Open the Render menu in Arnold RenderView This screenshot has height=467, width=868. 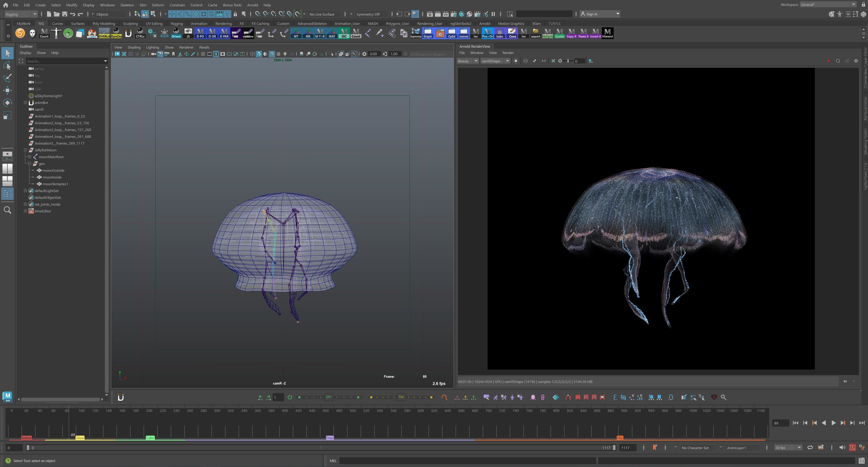tap(508, 53)
